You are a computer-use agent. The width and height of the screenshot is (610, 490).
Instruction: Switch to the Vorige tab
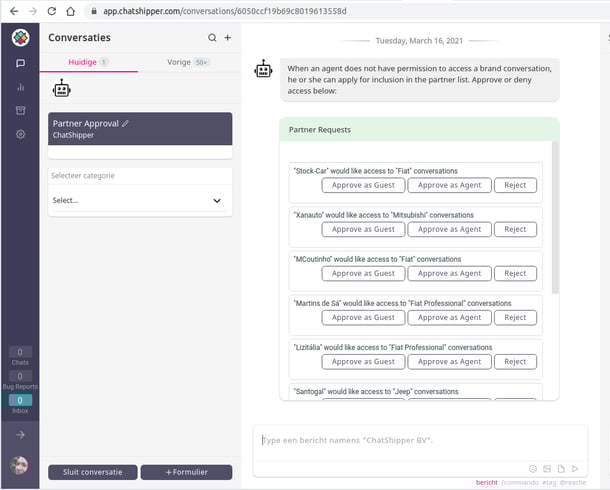(189, 62)
